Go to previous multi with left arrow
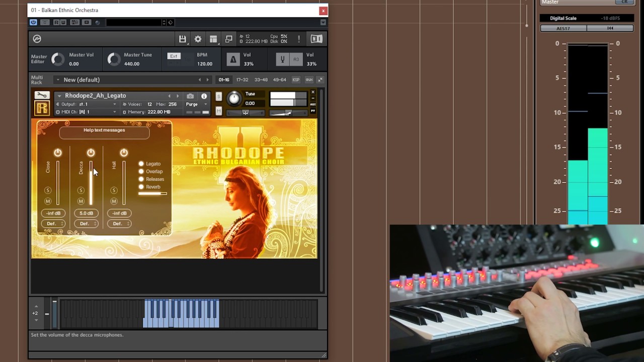The width and height of the screenshot is (644, 362). point(199,79)
